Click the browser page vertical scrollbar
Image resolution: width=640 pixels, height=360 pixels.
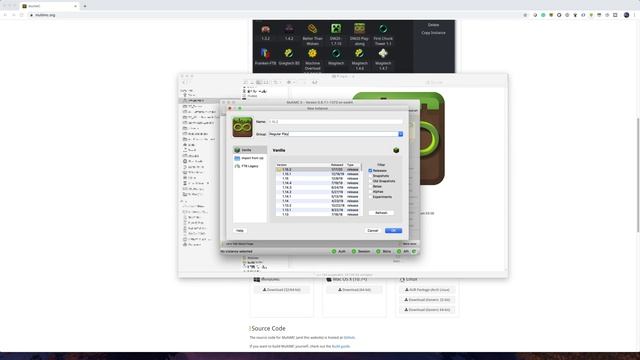(x=638, y=175)
